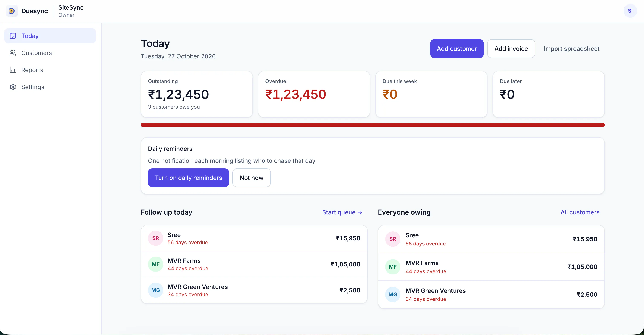Open the Customers page from sidebar
The width and height of the screenshot is (644, 335).
[50, 53]
